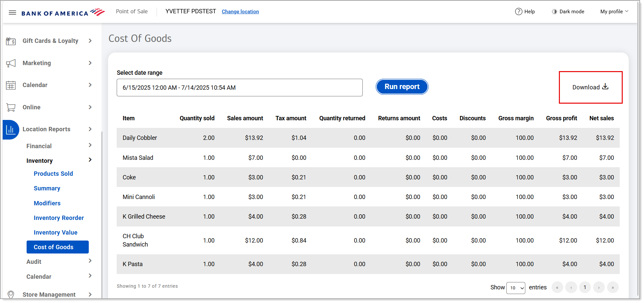The height and width of the screenshot is (303, 644).
Task: Click the K Pasta item row
Action: pos(368,264)
